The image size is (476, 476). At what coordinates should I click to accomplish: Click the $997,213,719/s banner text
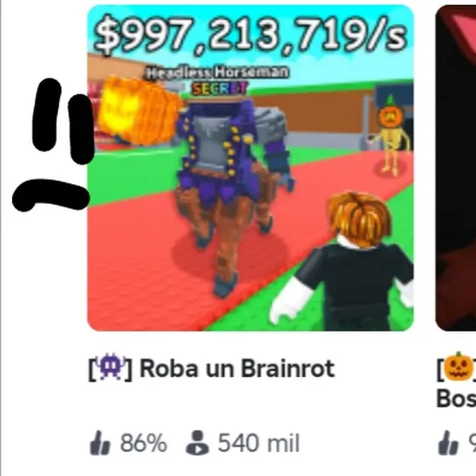pyautogui.click(x=251, y=35)
